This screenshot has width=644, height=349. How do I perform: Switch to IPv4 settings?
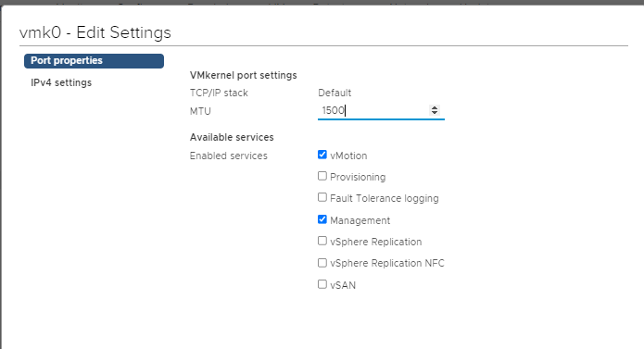tap(61, 82)
